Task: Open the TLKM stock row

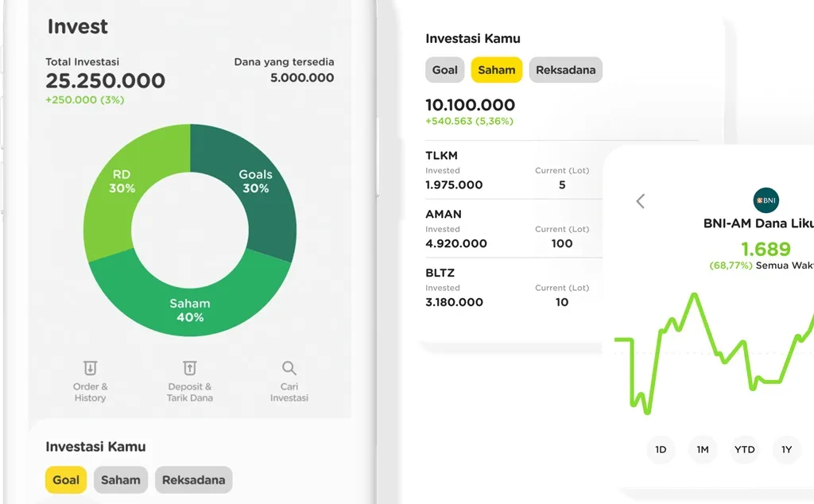Action: click(x=514, y=170)
